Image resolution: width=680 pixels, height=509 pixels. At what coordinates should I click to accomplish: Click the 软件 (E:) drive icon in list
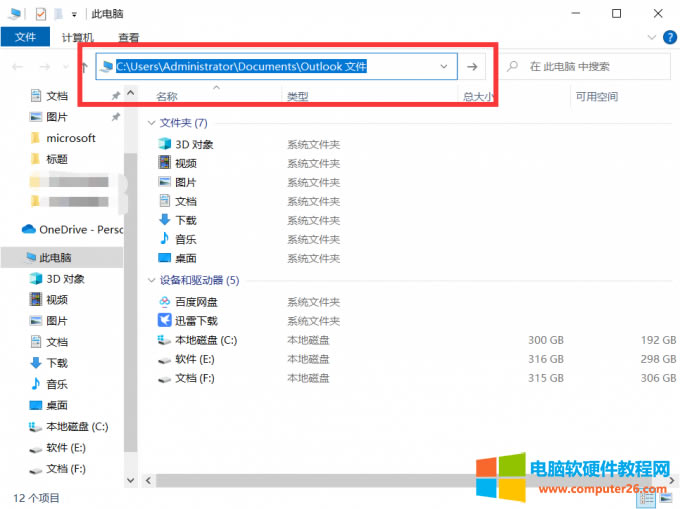click(x=164, y=360)
